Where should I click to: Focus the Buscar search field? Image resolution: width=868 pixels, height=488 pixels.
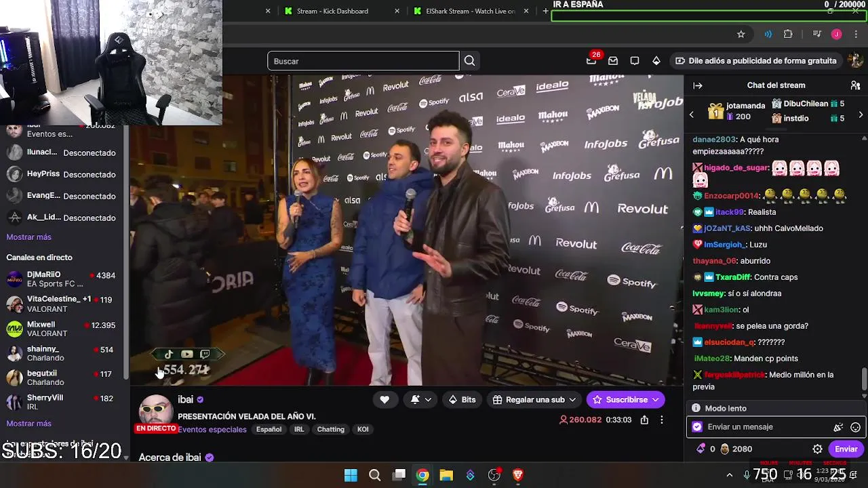coord(363,61)
